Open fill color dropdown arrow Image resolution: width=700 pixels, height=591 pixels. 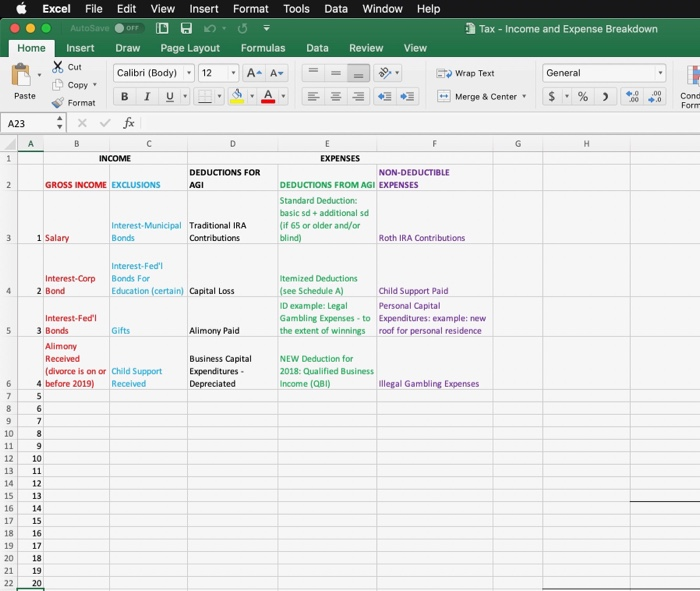252,96
